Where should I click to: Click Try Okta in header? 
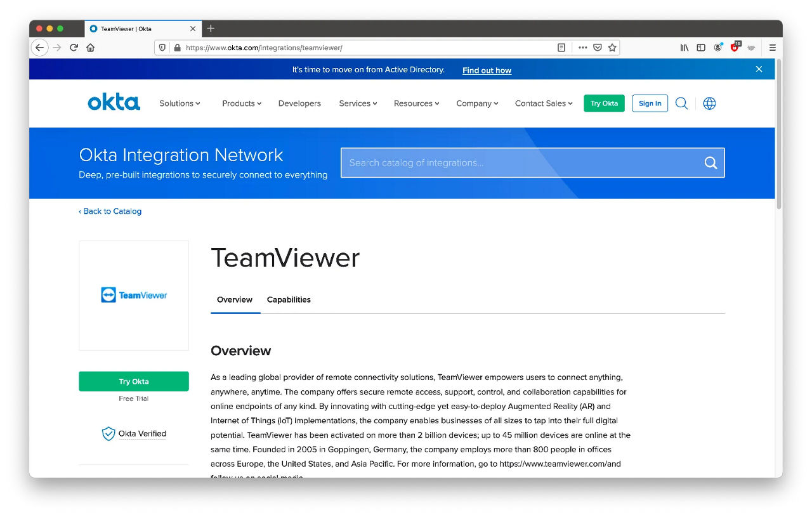click(x=604, y=103)
